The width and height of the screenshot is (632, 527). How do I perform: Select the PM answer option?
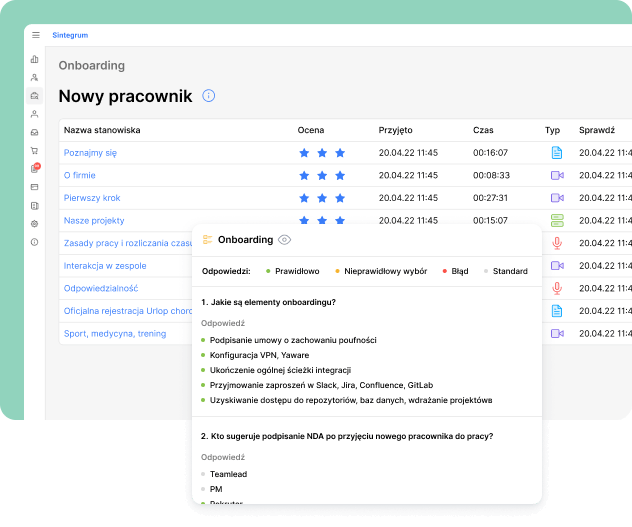click(215, 489)
